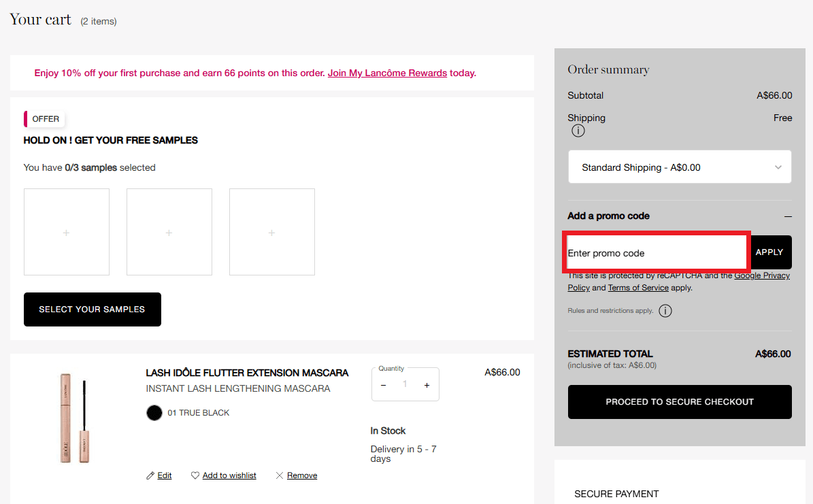Click the second sample slot plus icon
The height and width of the screenshot is (504, 813).
click(x=169, y=231)
